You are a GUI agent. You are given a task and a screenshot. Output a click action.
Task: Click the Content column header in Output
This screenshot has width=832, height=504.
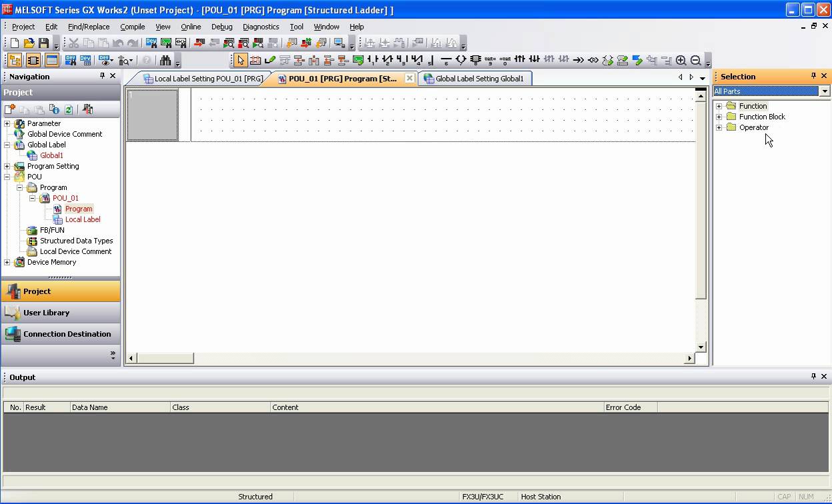[437, 407]
